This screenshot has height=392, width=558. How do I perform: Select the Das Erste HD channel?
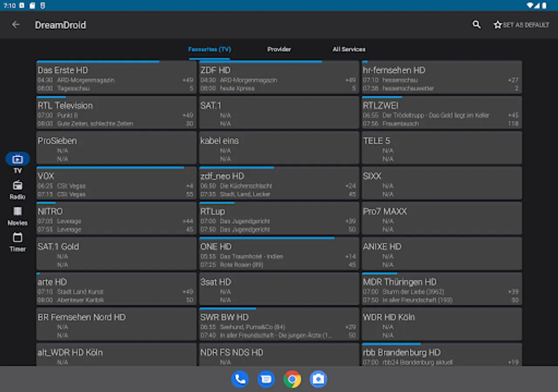116,77
